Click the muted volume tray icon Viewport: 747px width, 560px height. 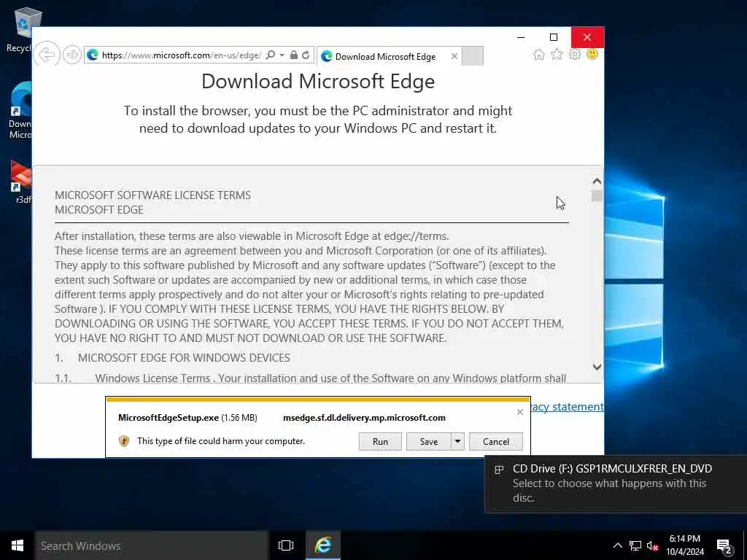tap(652, 545)
